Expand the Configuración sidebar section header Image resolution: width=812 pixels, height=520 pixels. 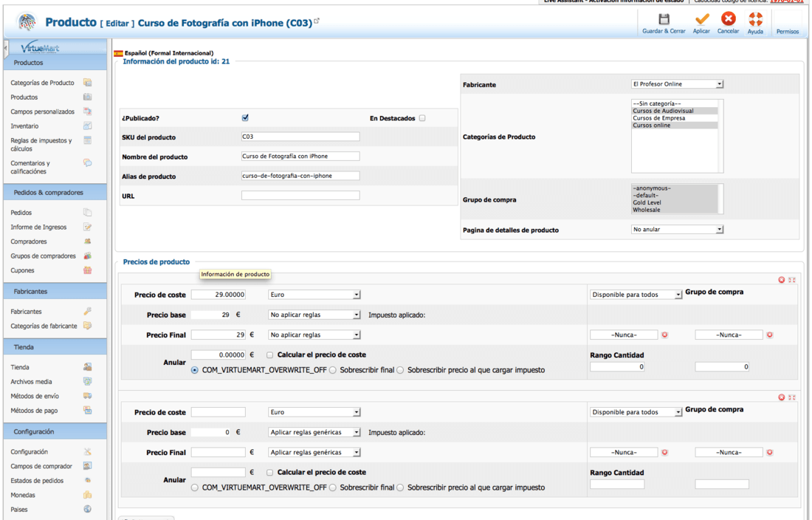tap(55, 432)
